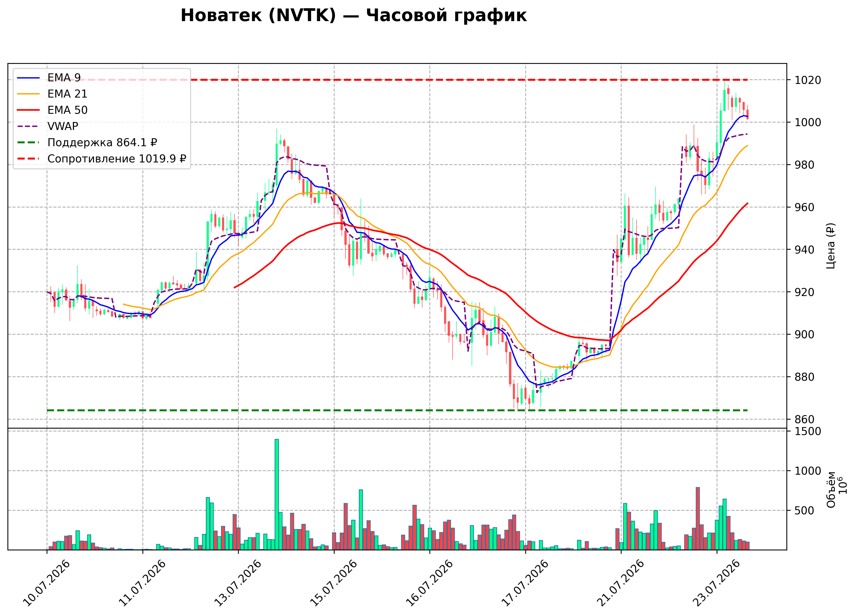Click the "Сопротивление 1019.9 ₽" legend label
The height and width of the screenshot is (616, 857).
(117, 159)
